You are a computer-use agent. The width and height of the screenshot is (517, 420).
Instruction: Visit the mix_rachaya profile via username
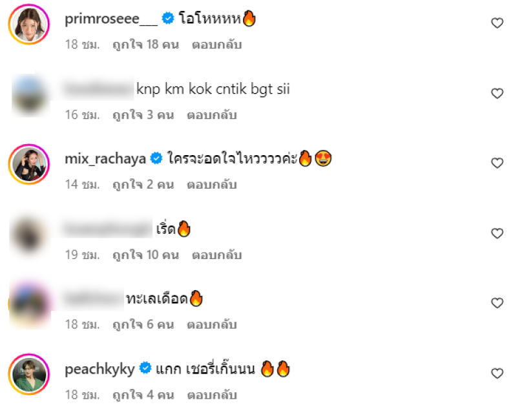105,159
